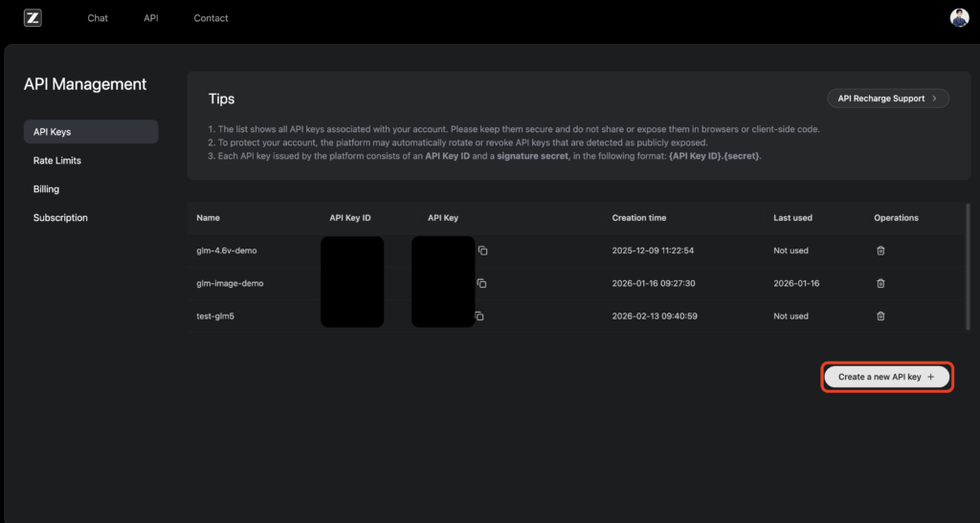Switch to the Rate Limits section
Image resolution: width=980 pixels, height=523 pixels.
[57, 161]
